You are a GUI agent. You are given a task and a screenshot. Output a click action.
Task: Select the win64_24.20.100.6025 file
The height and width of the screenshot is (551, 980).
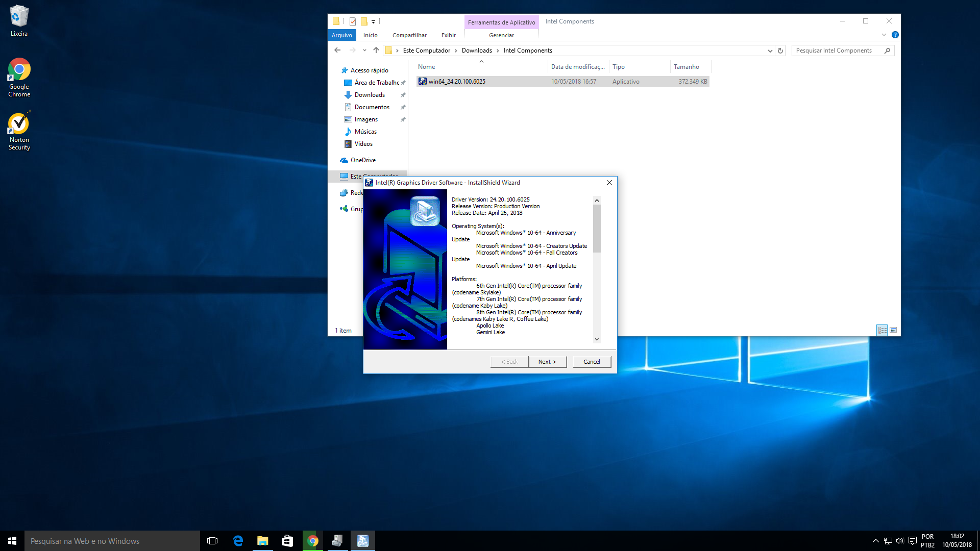click(x=562, y=82)
